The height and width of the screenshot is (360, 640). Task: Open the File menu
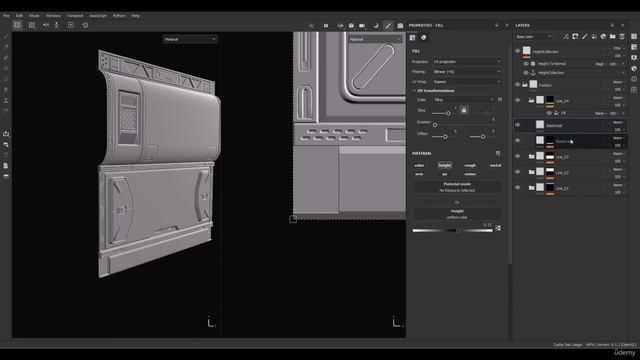point(6,16)
